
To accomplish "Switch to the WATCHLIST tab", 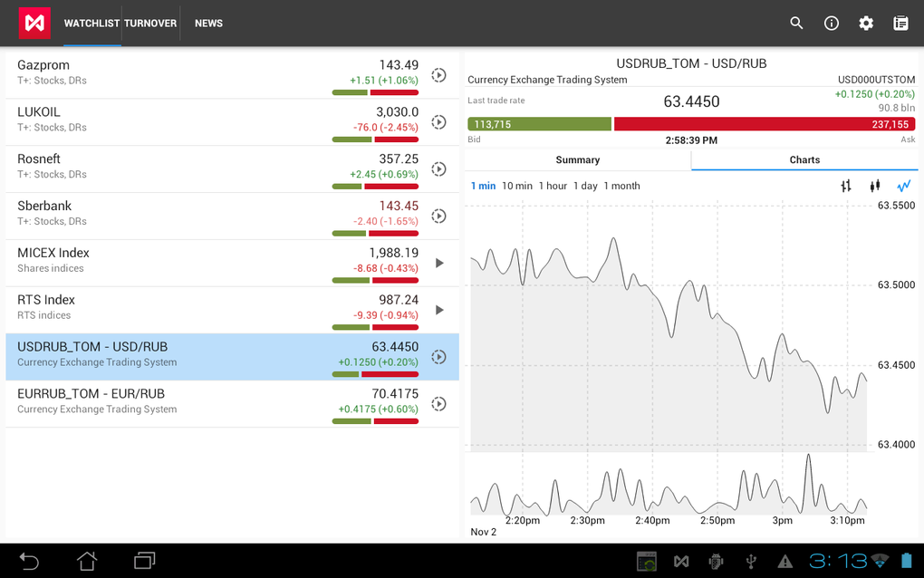I will coord(91,24).
